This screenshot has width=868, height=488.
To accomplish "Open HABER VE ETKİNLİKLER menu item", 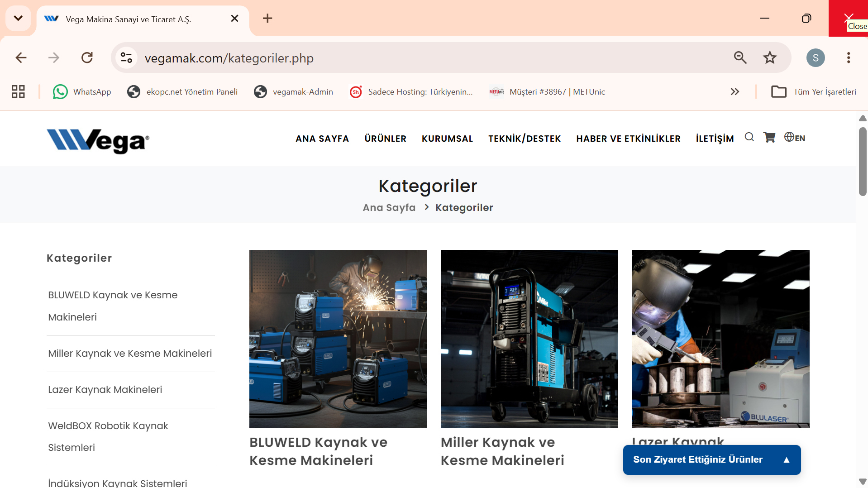I will click(x=628, y=139).
